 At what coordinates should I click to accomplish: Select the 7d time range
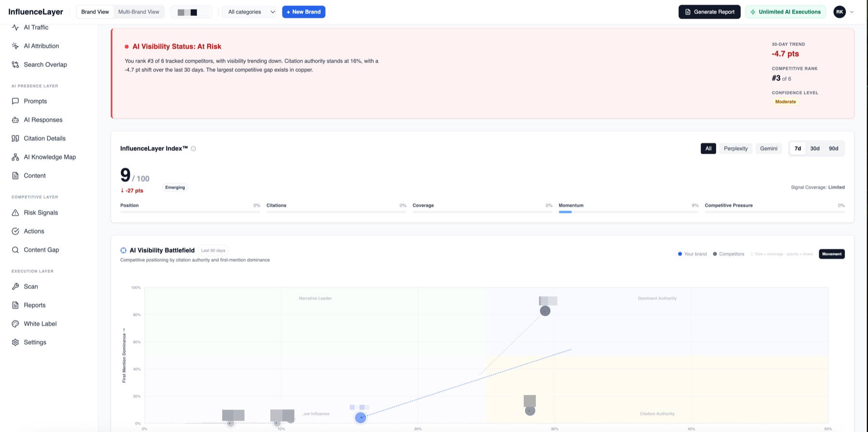[x=798, y=148]
